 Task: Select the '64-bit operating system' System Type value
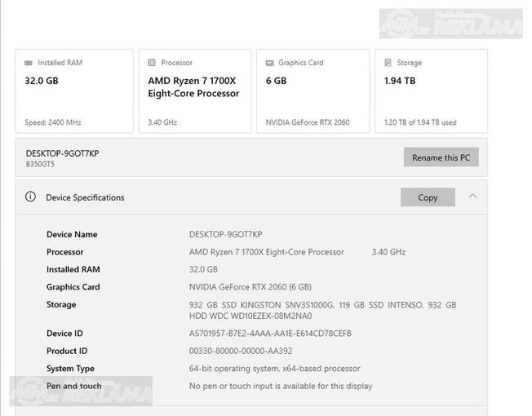[275, 369]
